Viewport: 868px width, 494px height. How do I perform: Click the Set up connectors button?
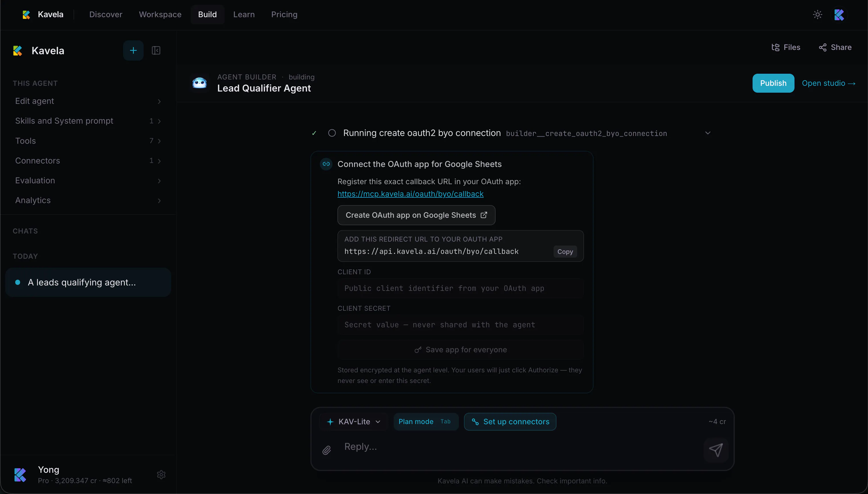click(x=510, y=422)
